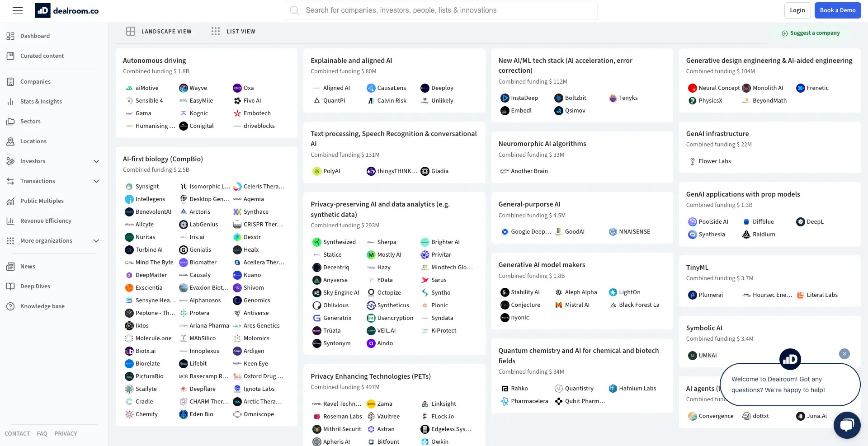868x446 pixels.
Task: Open the CONTACT footer link
Action: coord(17,434)
